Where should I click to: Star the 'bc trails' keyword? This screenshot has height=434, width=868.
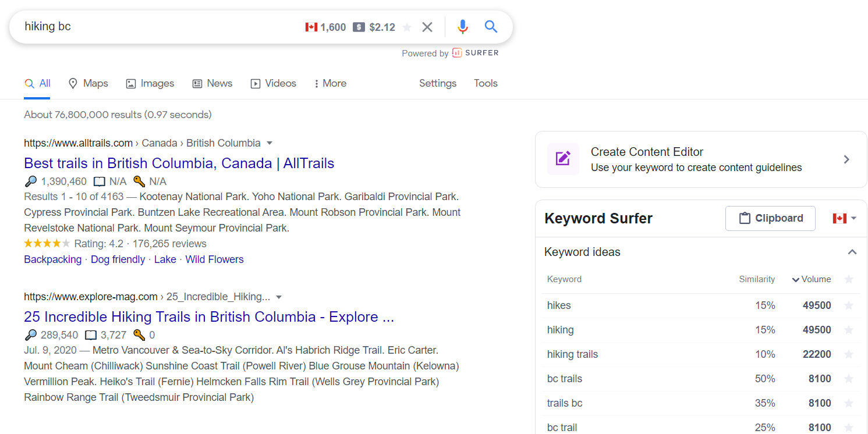pyautogui.click(x=849, y=379)
